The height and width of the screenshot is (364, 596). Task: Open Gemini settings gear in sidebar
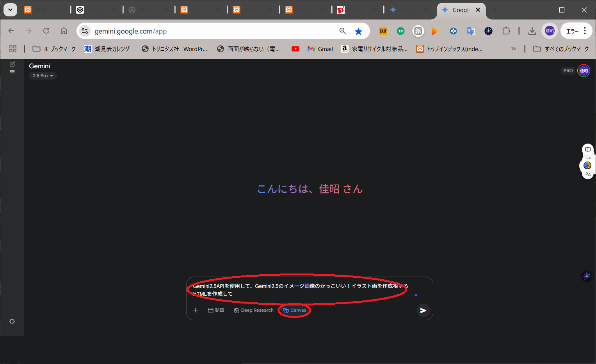coord(12,321)
